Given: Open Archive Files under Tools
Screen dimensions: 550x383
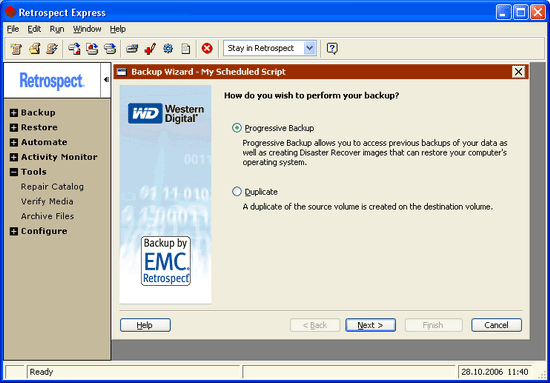Looking at the screenshot, I should [47, 216].
